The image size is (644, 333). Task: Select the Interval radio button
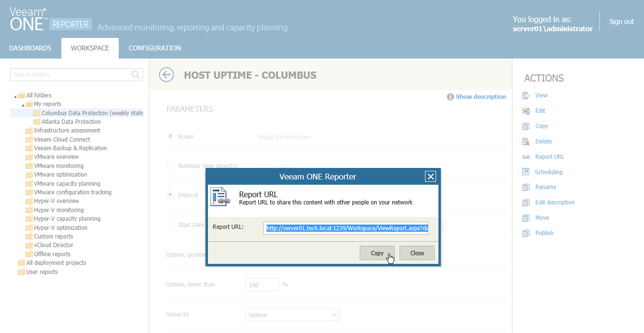[x=170, y=195]
